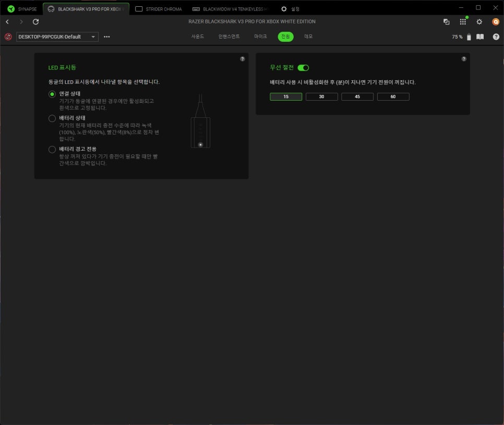Open the user guide book icon
The width and height of the screenshot is (504, 425).
point(480,37)
